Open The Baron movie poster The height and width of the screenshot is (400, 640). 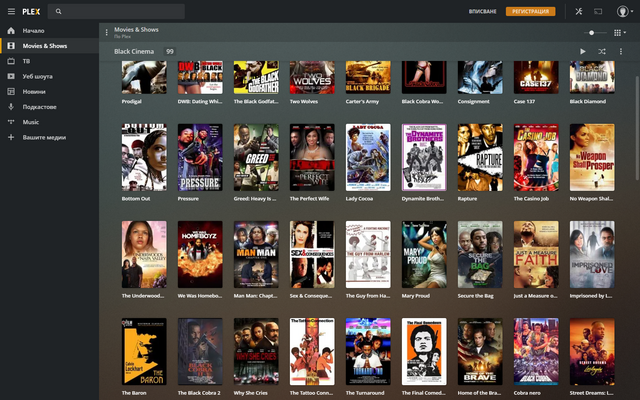point(144,351)
